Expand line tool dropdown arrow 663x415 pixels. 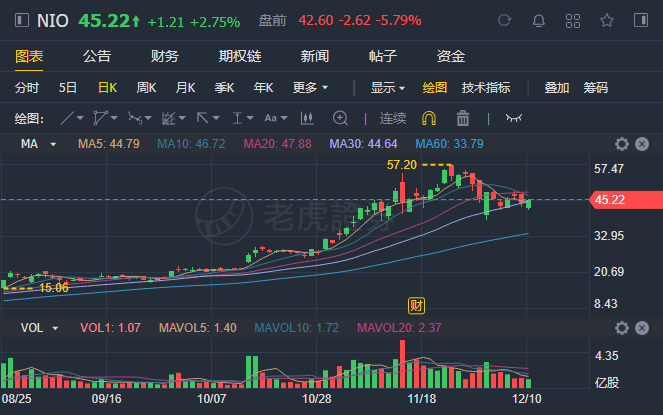tap(80, 118)
